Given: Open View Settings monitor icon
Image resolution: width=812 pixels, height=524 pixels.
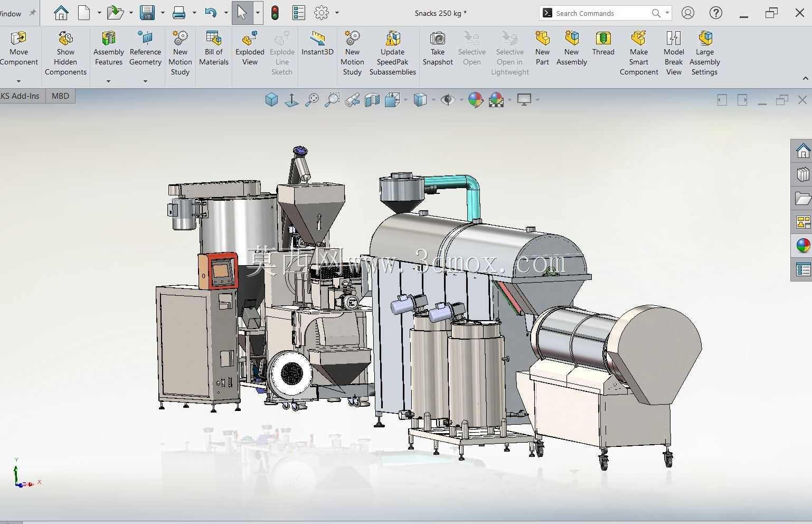Looking at the screenshot, I should [x=524, y=99].
